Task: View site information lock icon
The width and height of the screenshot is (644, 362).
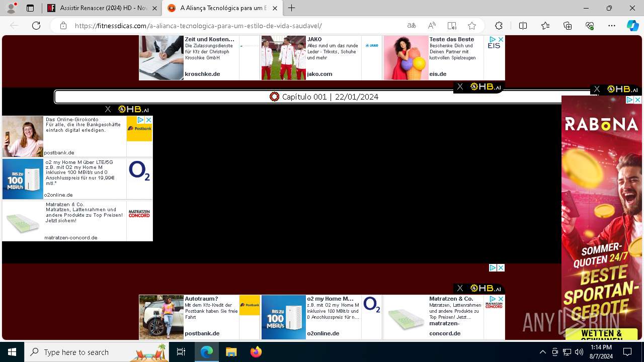Action: tap(63, 26)
